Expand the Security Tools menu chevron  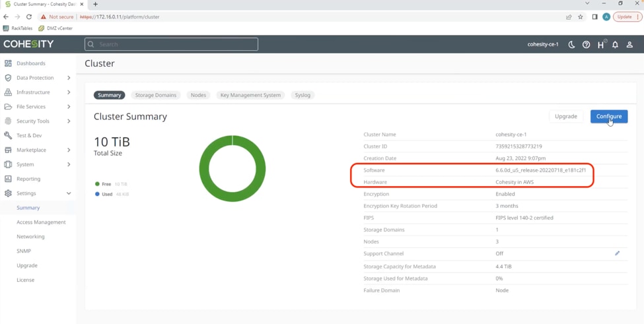pos(69,121)
